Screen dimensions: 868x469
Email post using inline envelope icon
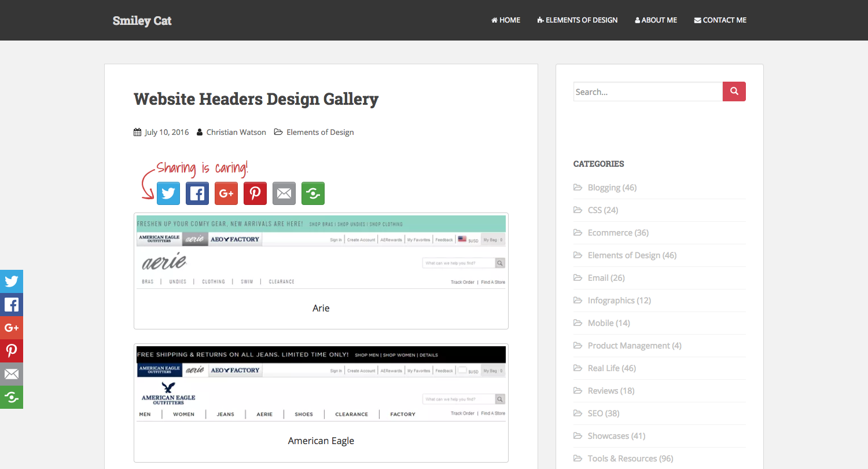pos(284,193)
